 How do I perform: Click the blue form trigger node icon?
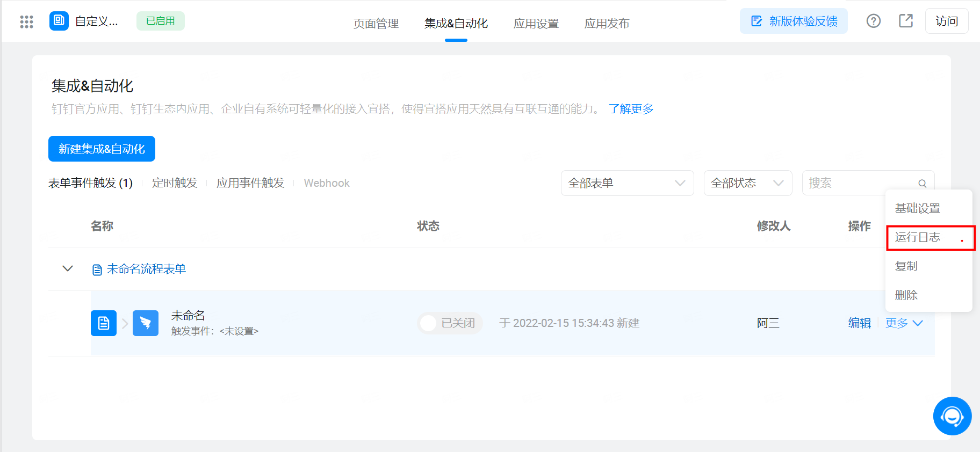pyautogui.click(x=104, y=323)
